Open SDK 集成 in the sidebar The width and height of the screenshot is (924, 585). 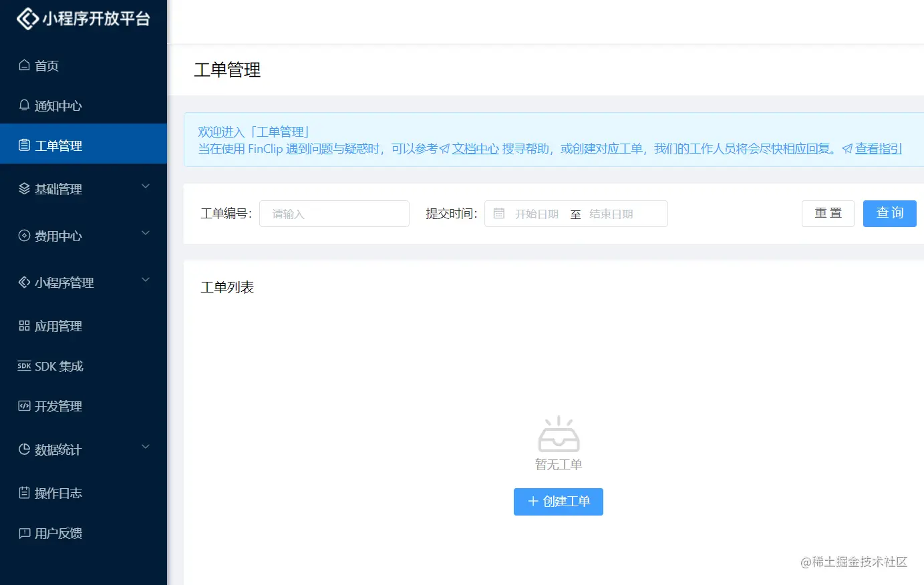tap(84, 366)
